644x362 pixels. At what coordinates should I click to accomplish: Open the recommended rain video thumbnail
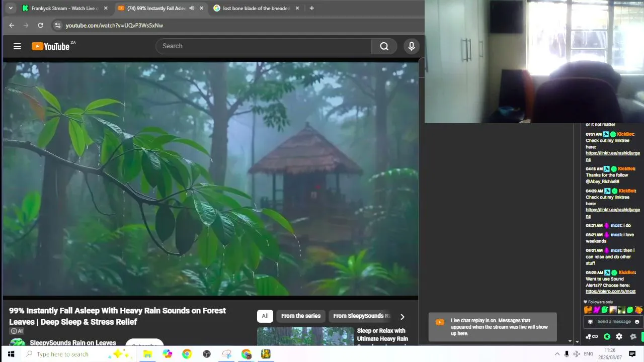click(x=305, y=336)
